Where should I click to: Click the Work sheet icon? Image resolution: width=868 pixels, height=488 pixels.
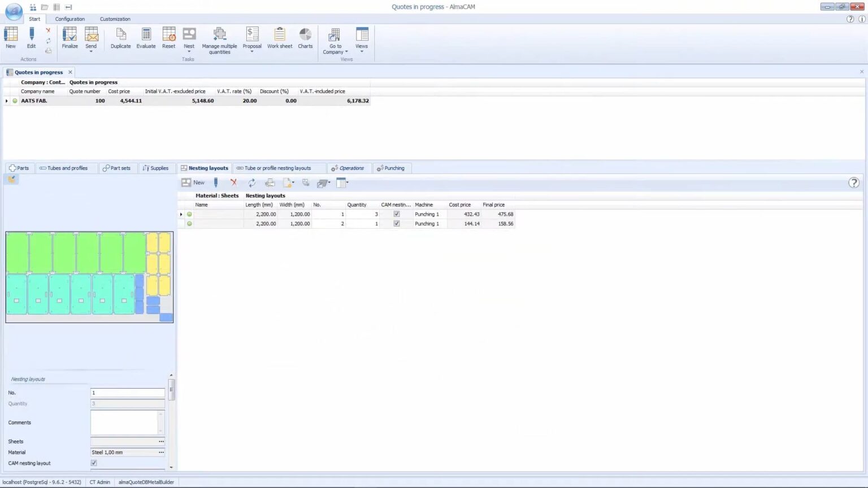tap(280, 35)
